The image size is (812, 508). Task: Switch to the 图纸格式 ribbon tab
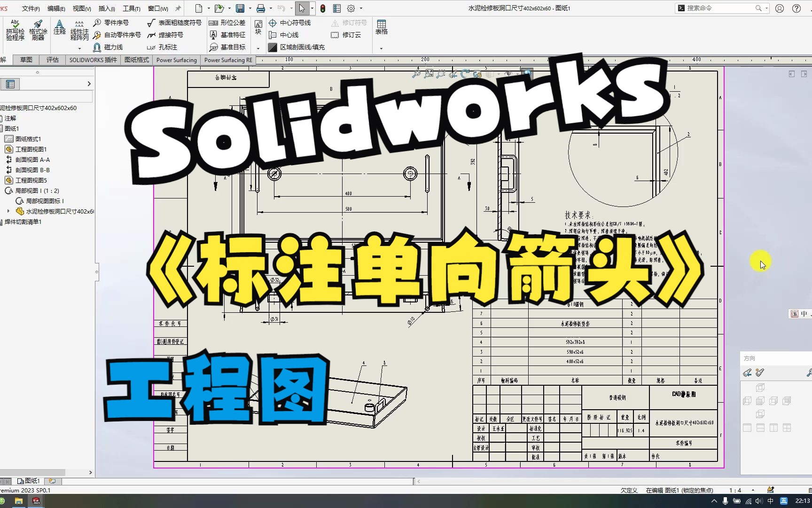point(137,60)
